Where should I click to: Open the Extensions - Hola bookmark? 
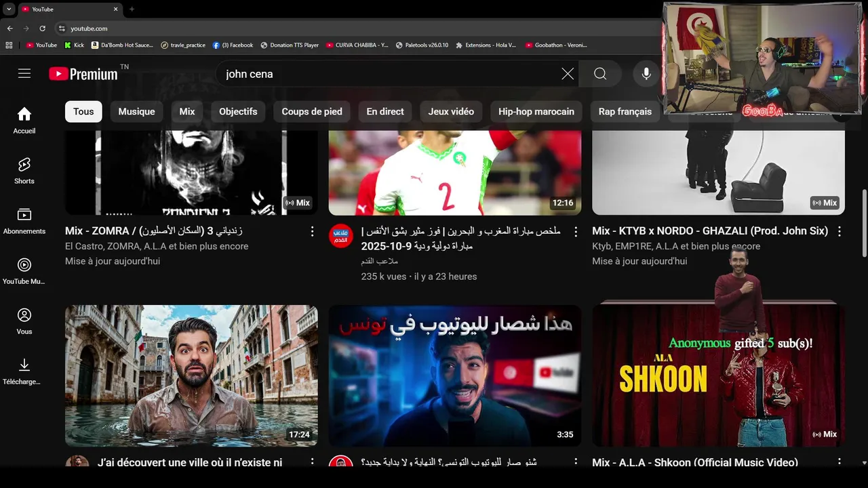486,45
